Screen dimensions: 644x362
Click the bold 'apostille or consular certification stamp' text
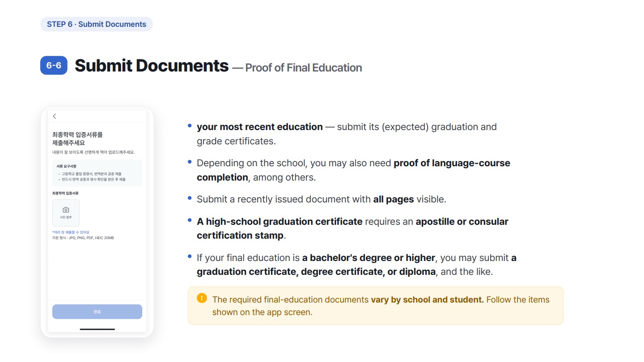[x=352, y=228]
